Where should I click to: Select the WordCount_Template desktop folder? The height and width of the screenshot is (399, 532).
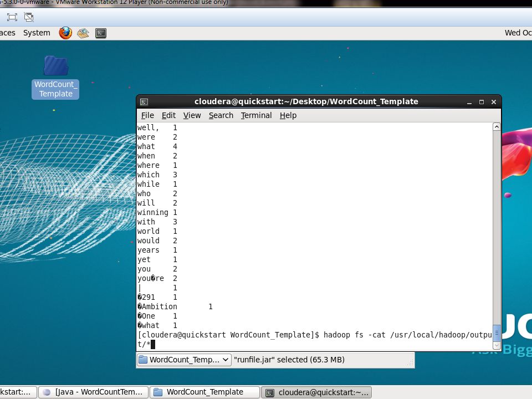coord(55,77)
